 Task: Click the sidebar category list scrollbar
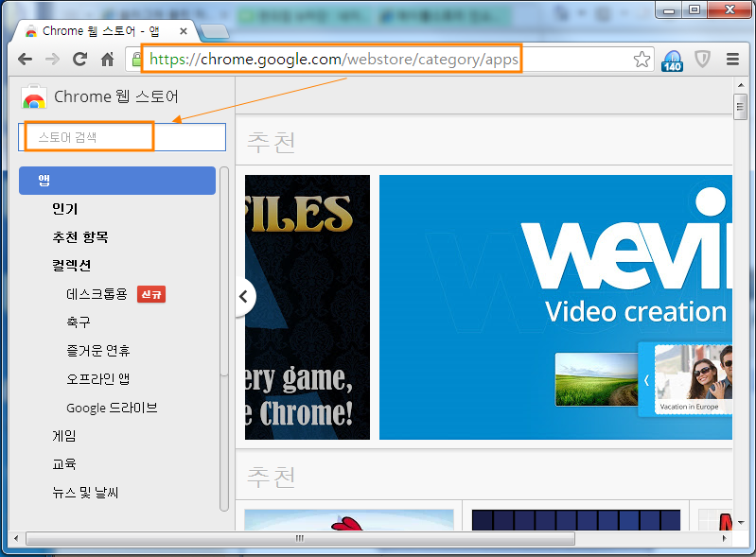tap(223, 339)
